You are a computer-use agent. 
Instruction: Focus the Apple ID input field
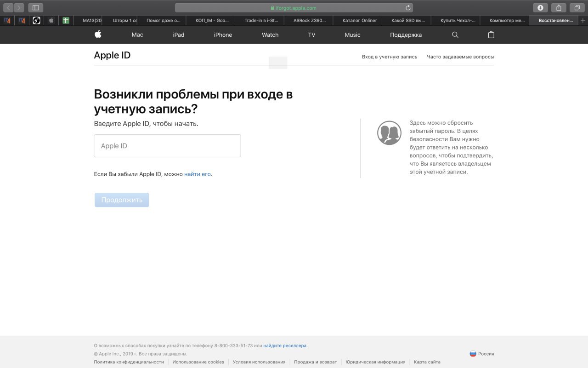[167, 146]
